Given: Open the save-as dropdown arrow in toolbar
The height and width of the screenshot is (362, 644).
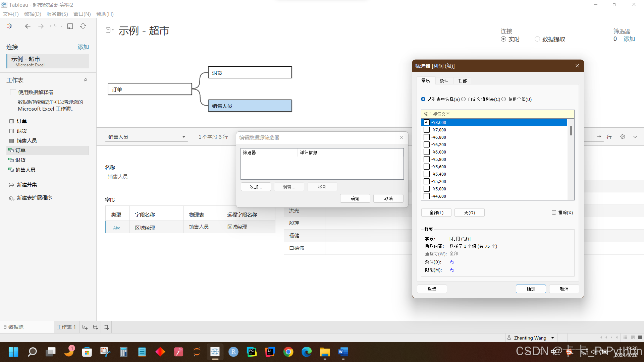Looking at the screenshot, I should [x=61, y=26].
